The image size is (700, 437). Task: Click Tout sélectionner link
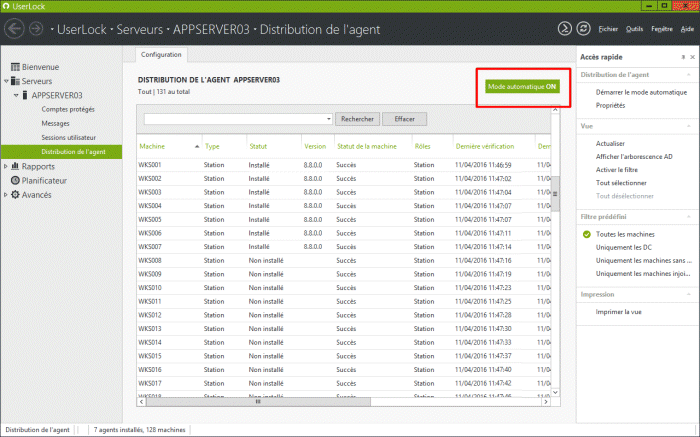click(x=621, y=183)
